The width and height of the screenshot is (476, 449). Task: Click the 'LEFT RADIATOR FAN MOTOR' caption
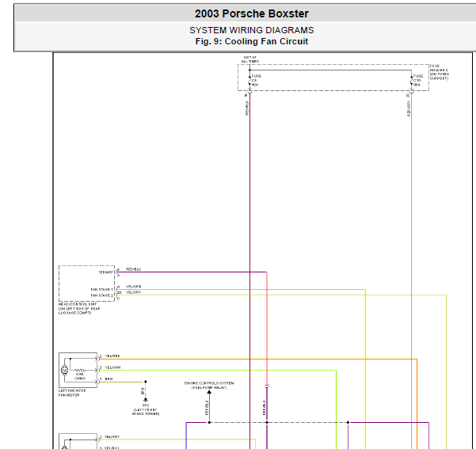pyautogui.click(x=72, y=393)
